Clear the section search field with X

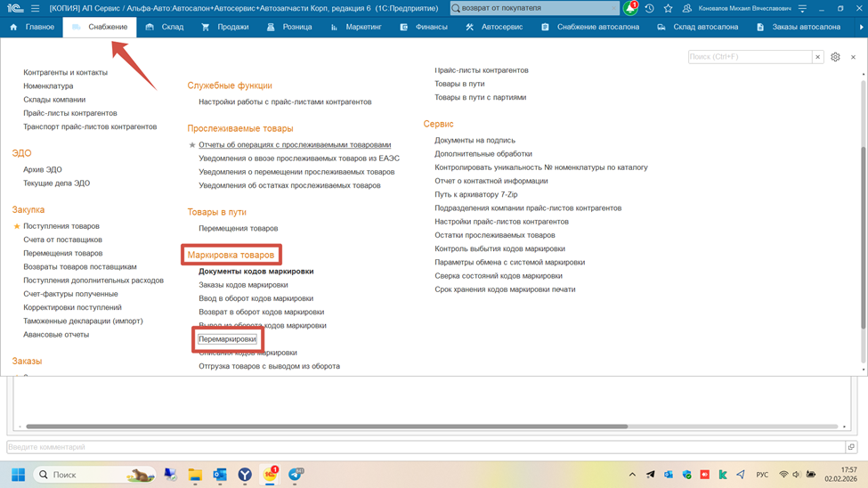coord(817,57)
